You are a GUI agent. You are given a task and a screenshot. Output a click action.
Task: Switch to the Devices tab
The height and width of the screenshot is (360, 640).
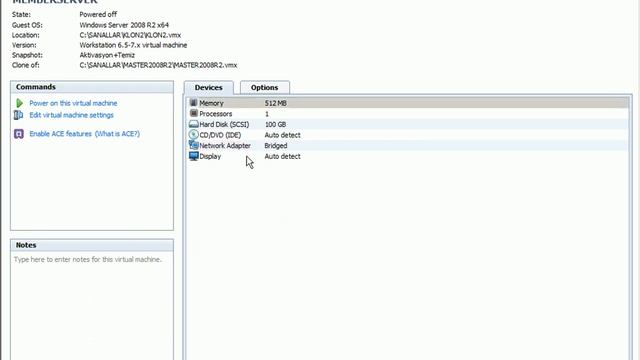pyautogui.click(x=209, y=87)
